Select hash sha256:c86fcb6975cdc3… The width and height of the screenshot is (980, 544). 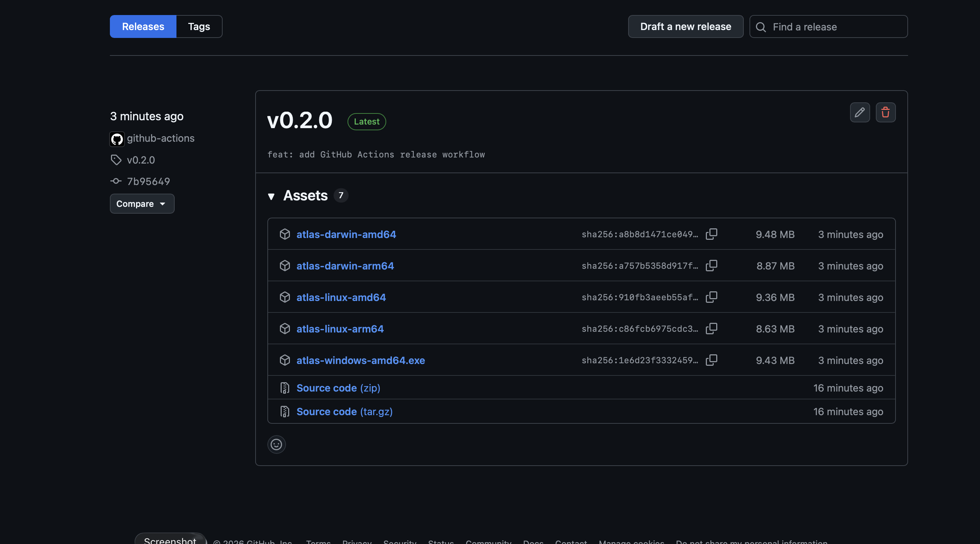tap(640, 329)
